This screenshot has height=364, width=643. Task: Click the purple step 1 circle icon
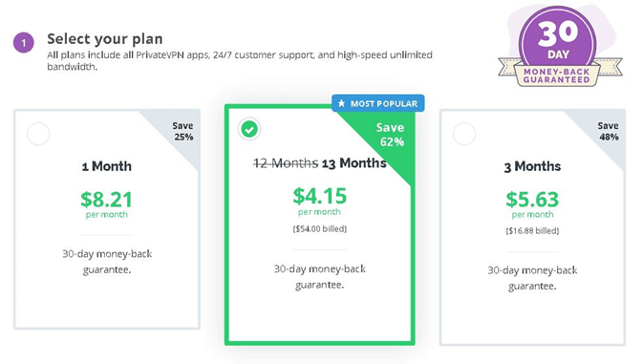(23, 43)
